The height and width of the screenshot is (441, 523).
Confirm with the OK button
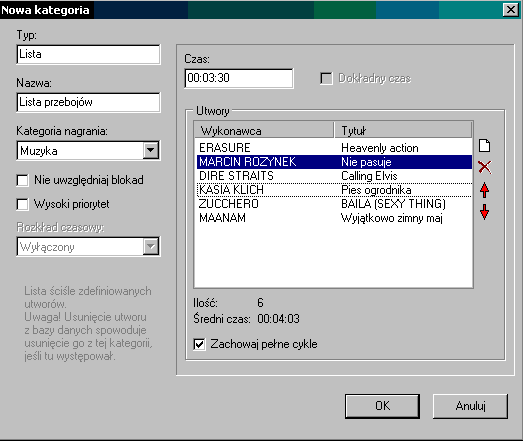[x=382, y=406]
